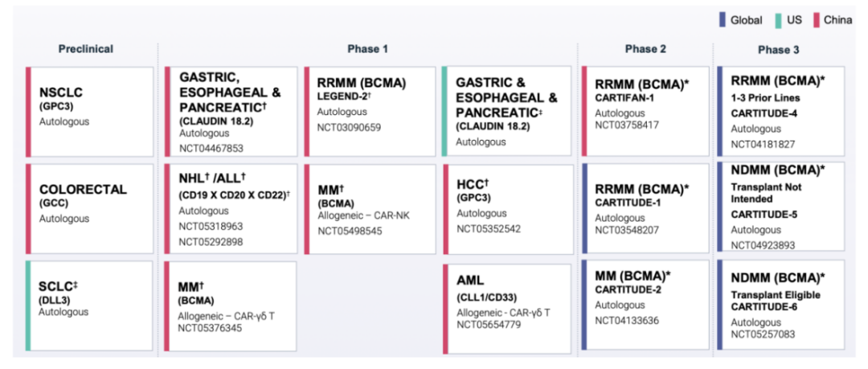Open the COLORECTAL (GCC) card
868x369 pixels.
coord(90,208)
